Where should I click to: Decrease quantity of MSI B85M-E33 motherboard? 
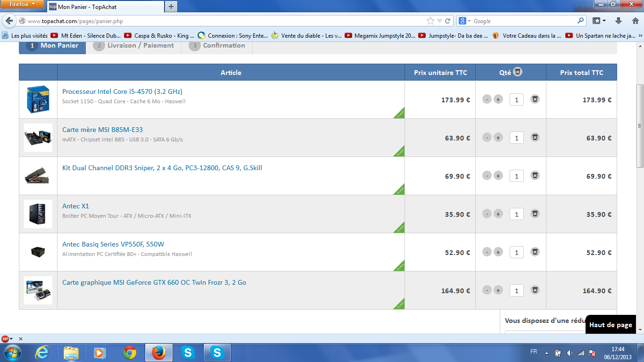click(x=487, y=137)
